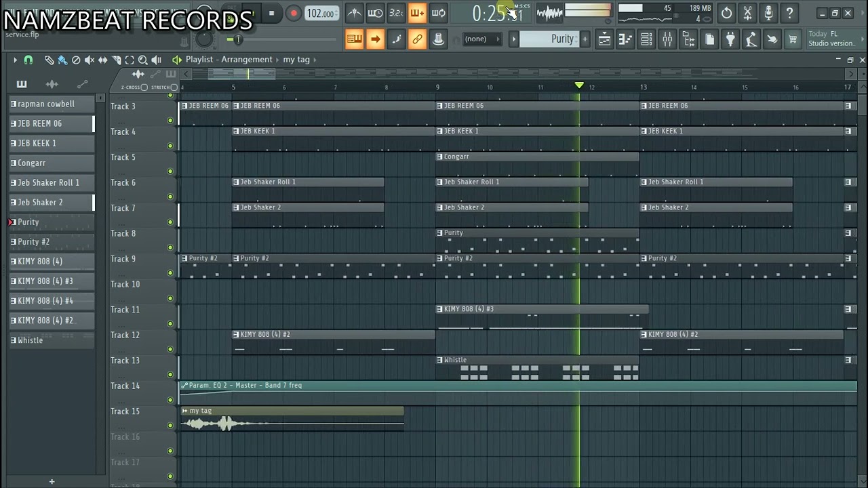Open the Whistle clip menu on Track 13

pos(440,360)
